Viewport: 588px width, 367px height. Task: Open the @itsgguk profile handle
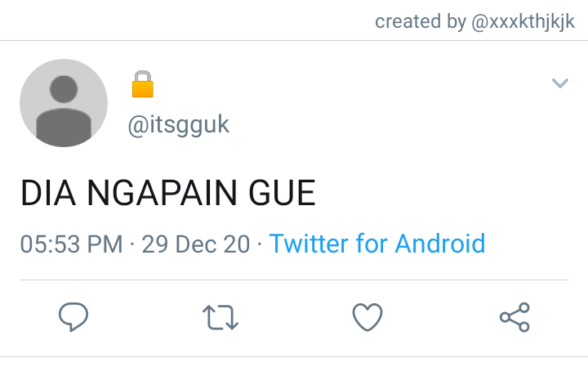pyautogui.click(x=179, y=125)
